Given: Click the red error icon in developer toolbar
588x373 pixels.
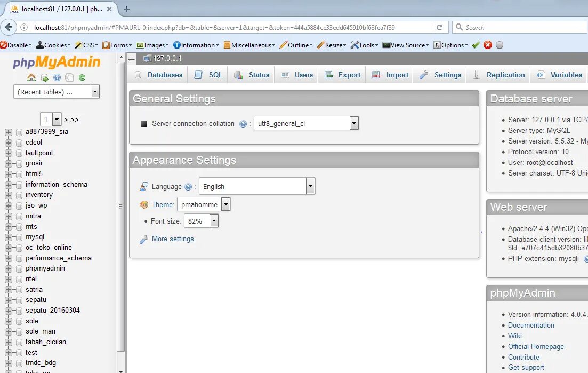Looking at the screenshot, I should (487, 45).
